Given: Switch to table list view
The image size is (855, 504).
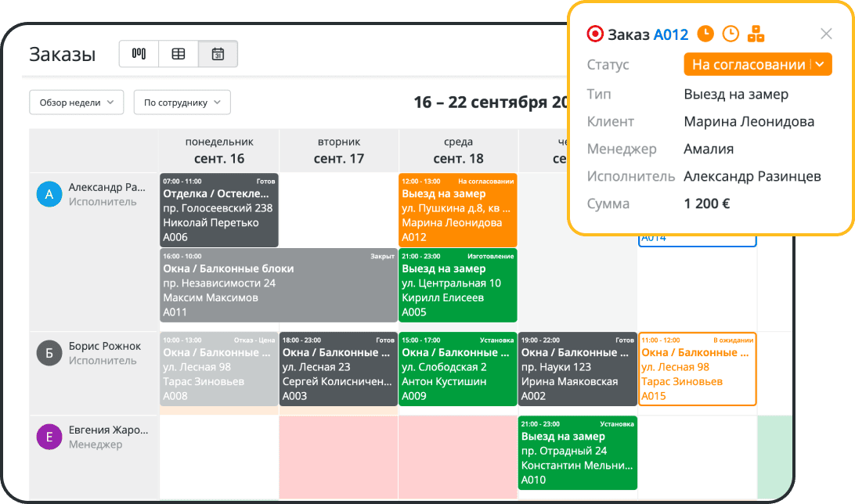Looking at the screenshot, I should coord(179,54).
